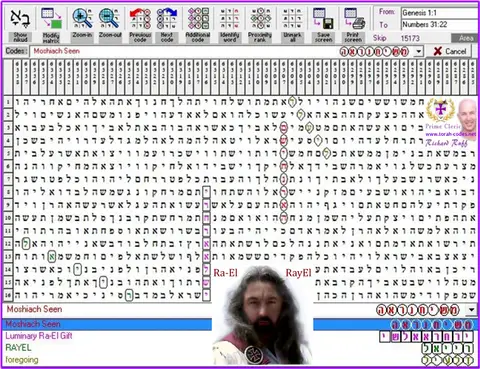Jump to the Next code
Viewport: 480px width, 369px height.
pyautogui.click(x=167, y=25)
